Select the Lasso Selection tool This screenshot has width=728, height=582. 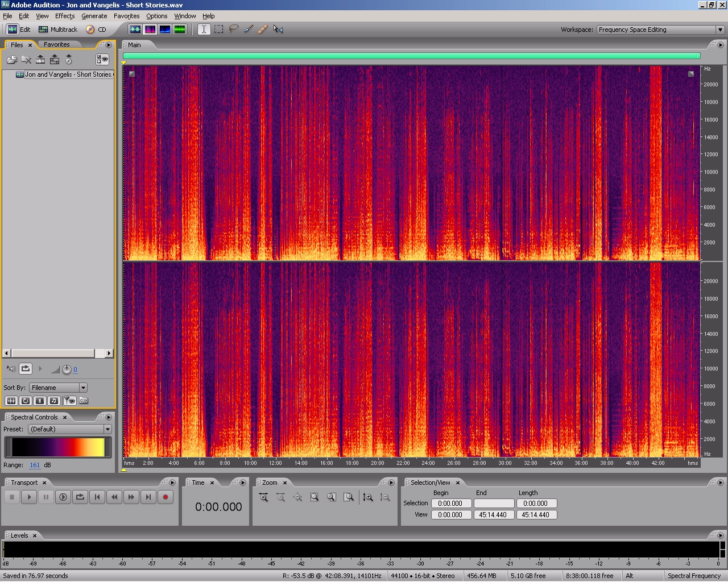click(234, 29)
